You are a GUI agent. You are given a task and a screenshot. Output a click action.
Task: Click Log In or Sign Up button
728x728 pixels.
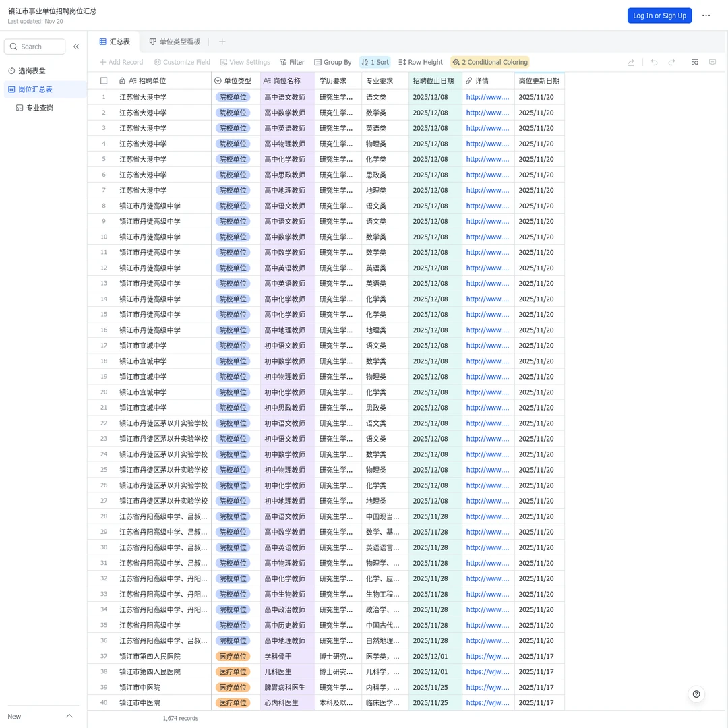[659, 16]
